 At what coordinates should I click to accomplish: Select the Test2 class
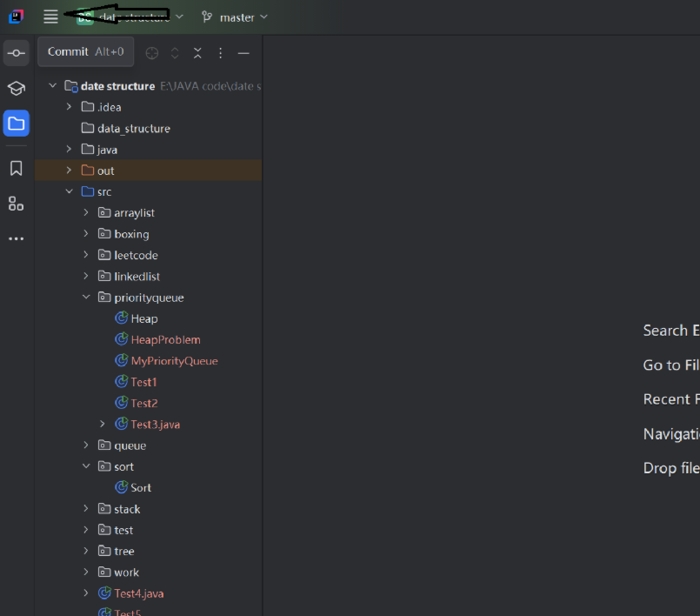(x=148, y=403)
